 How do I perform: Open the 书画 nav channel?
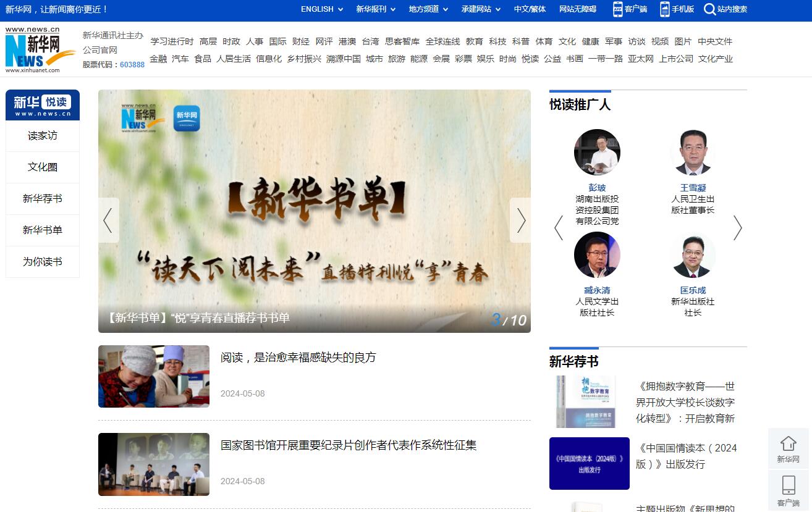coord(575,59)
